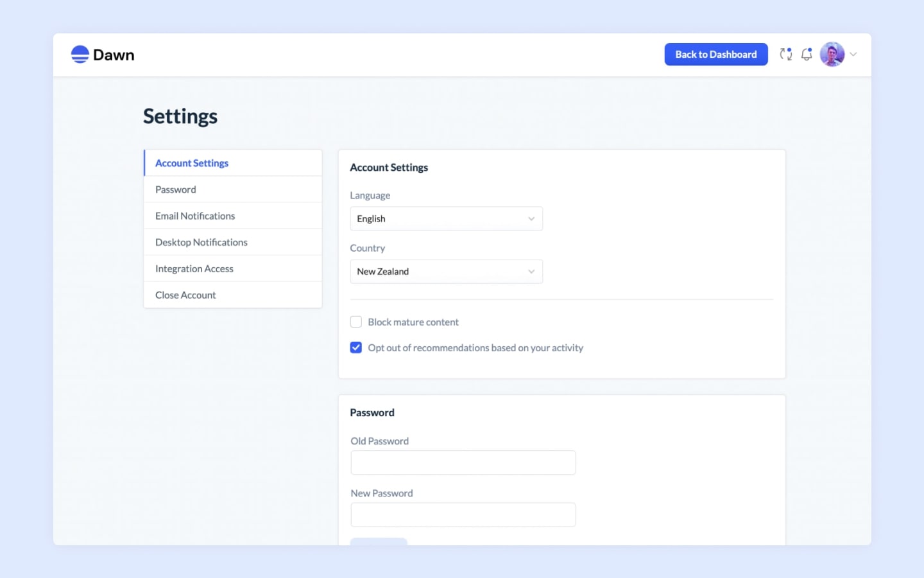Click the chevron arrow on the Language field

531,218
